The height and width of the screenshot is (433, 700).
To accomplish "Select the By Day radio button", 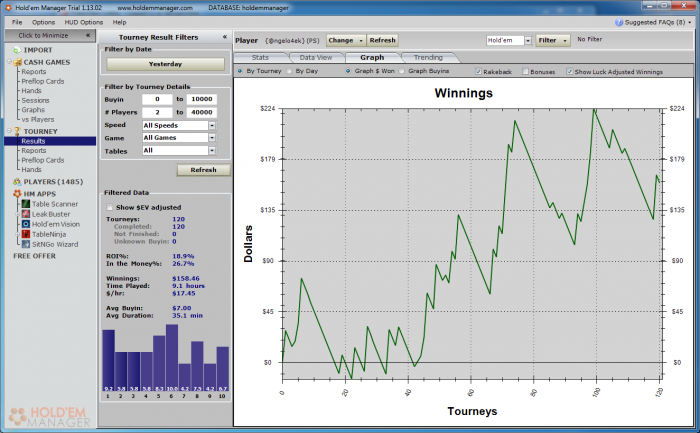I will click(x=289, y=71).
